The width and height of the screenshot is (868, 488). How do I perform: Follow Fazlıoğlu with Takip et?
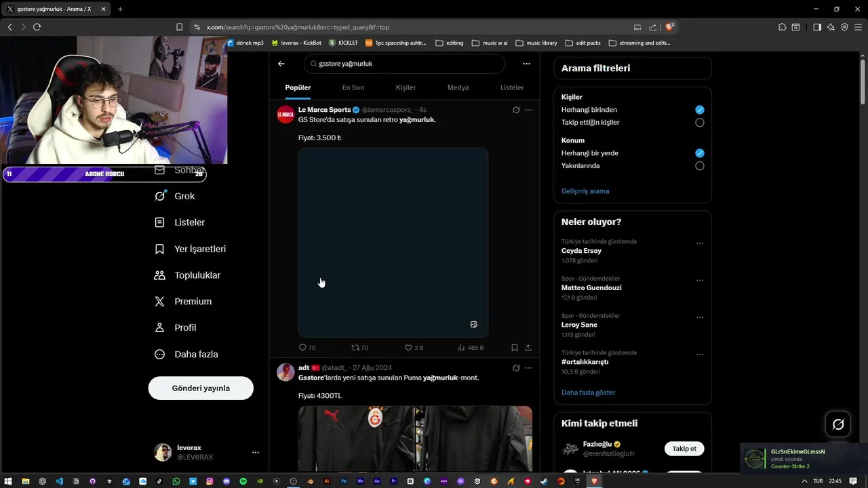(x=684, y=449)
